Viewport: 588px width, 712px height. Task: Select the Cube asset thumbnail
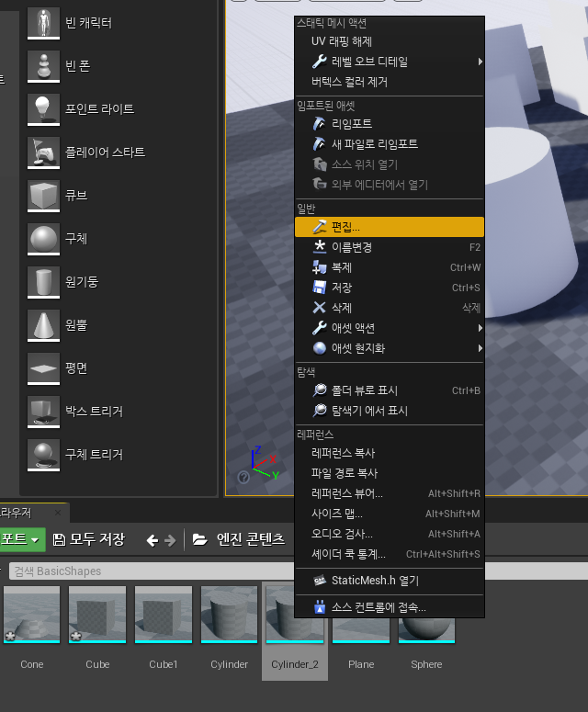[x=97, y=615]
